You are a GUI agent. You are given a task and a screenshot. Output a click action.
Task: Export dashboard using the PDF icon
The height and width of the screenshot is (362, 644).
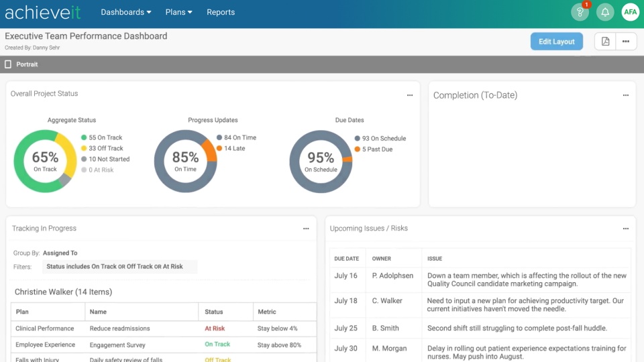point(605,42)
